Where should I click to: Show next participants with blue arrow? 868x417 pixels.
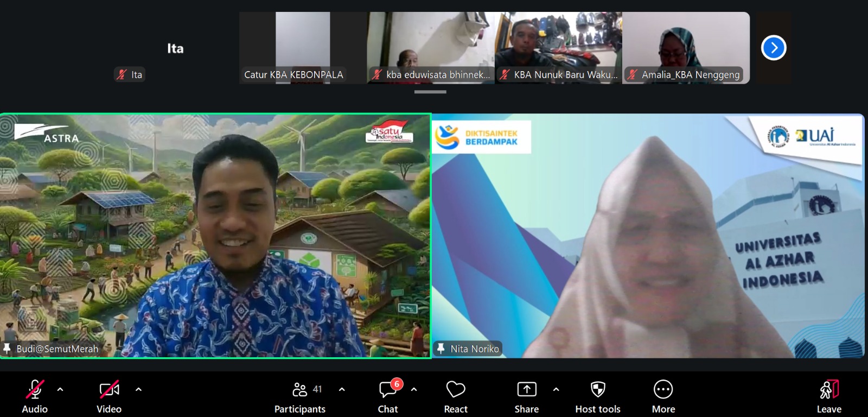pos(774,48)
